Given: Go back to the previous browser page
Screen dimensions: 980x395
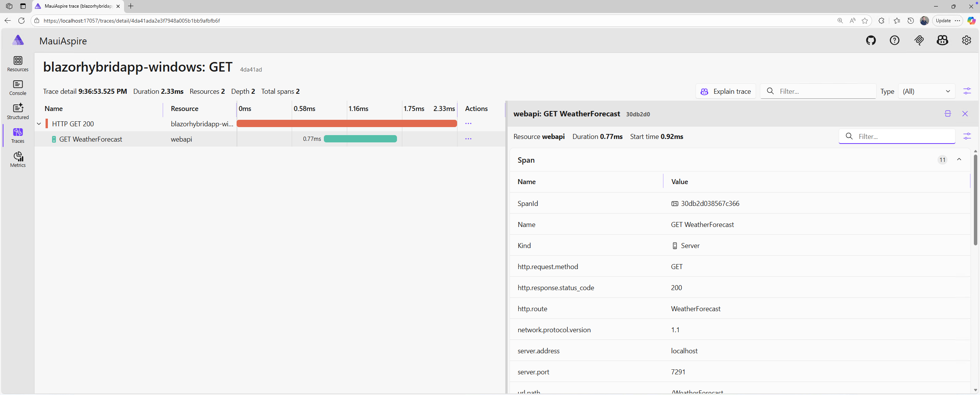Looking at the screenshot, I should point(8,21).
